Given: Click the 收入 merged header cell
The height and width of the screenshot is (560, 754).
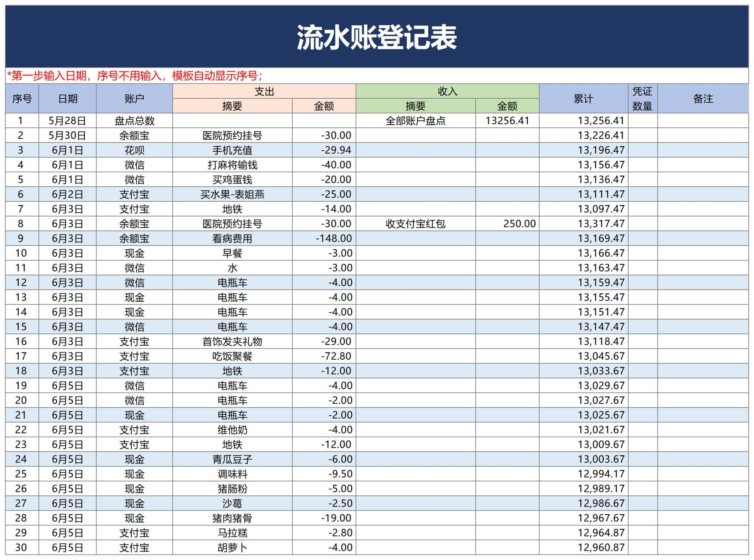Looking at the screenshot, I should pyautogui.click(x=447, y=91).
